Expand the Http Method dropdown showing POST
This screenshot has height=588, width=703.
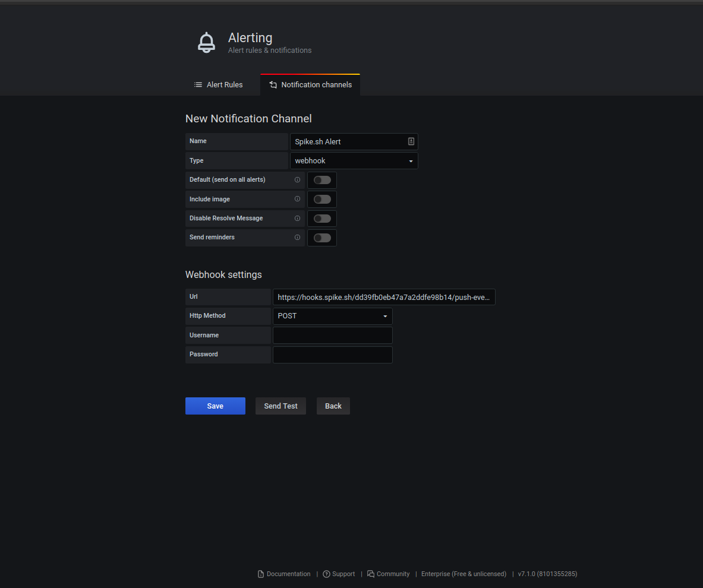click(x=332, y=316)
